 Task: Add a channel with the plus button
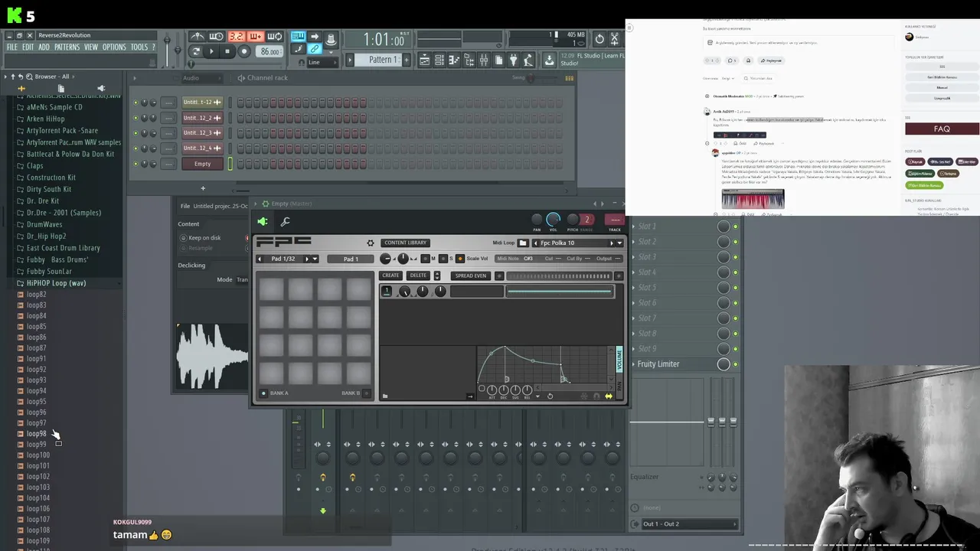(203, 188)
